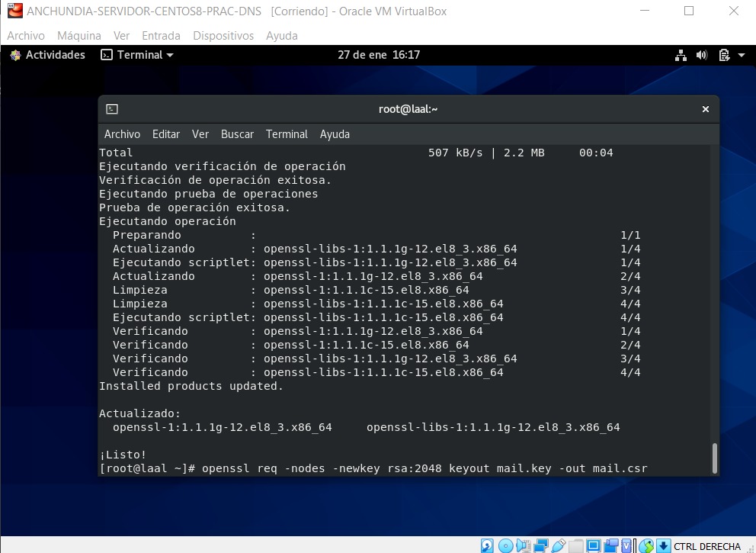Close the root@laal terminal window

tap(706, 109)
